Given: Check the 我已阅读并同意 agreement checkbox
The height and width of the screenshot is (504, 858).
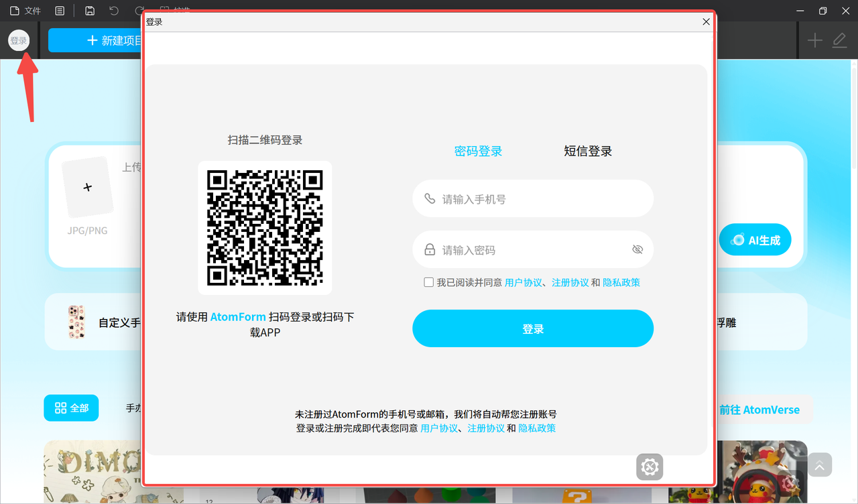Looking at the screenshot, I should [x=428, y=282].
